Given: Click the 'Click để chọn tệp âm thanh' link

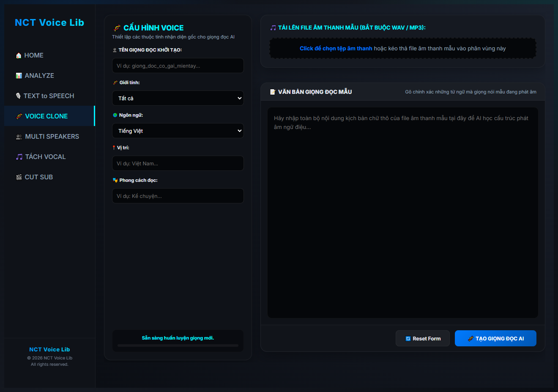Looking at the screenshot, I should point(336,49).
